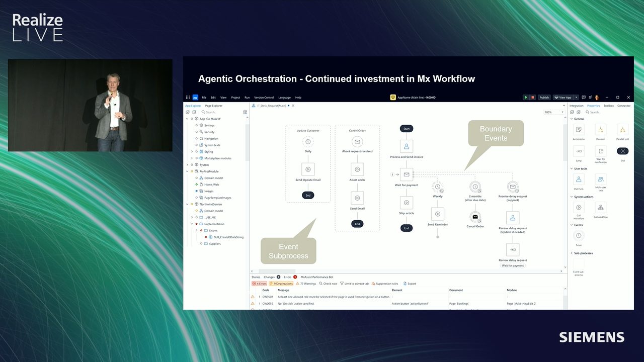Screen dimensions: 644x362
Task: Expand the Sub-processes toolbox section
Action: (x=572, y=253)
